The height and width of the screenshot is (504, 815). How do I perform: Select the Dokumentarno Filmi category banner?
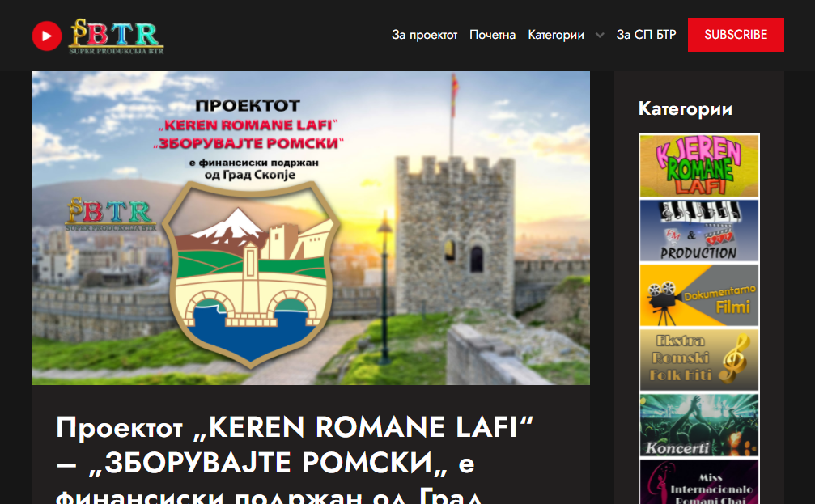tap(698, 295)
